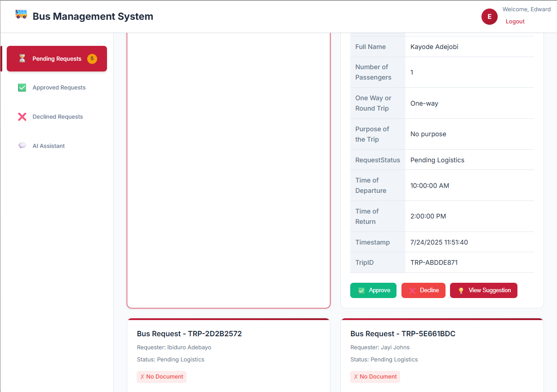
Task: Decline the currently viewed bus request
Action: pyautogui.click(x=423, y=290)
